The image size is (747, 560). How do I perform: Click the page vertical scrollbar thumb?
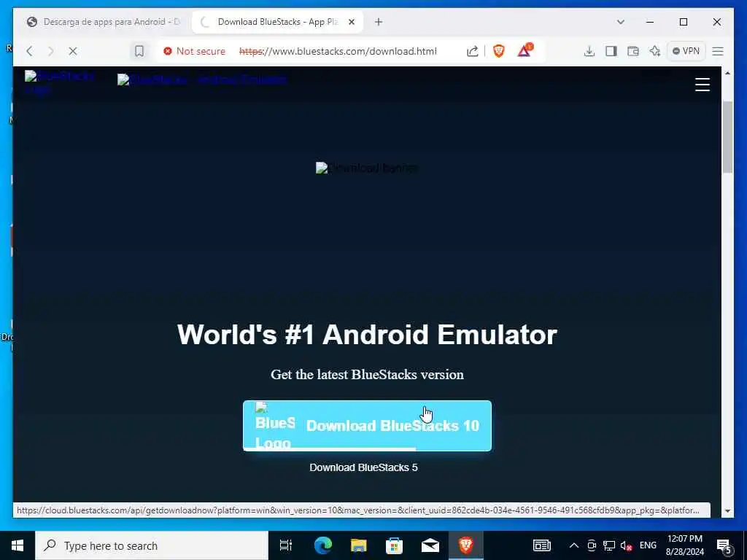click(727, 137)
